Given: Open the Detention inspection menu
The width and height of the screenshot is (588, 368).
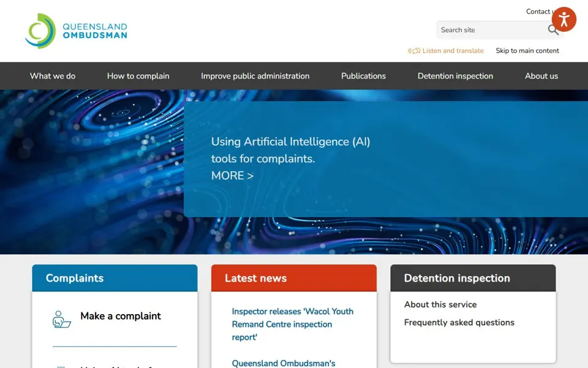Looking at the screenshot, I should pyautogui.click(x=455, y=76).
